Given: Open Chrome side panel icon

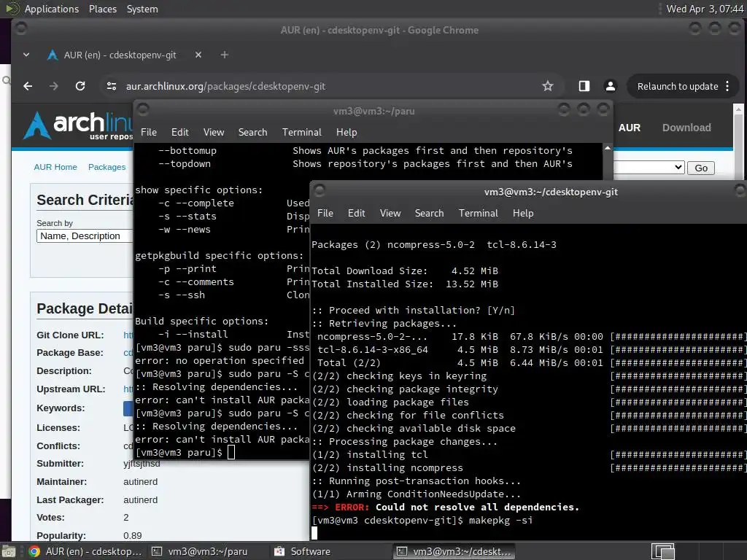Looking at the screenshot, I should pos(584,86).
